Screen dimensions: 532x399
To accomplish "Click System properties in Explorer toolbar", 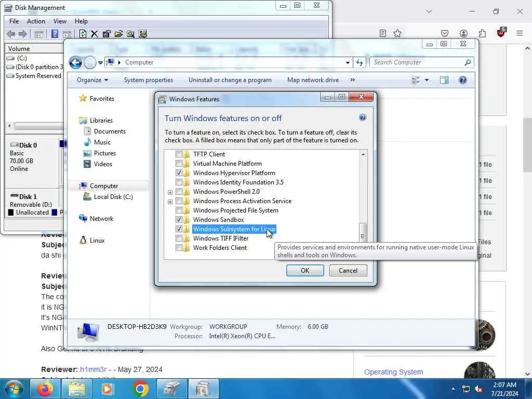I will pos(149,80).
